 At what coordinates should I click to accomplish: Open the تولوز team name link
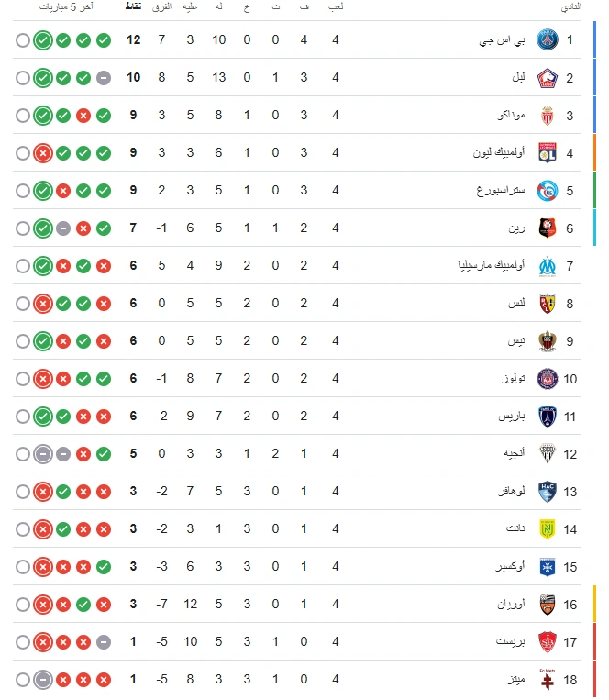point(514,379)
